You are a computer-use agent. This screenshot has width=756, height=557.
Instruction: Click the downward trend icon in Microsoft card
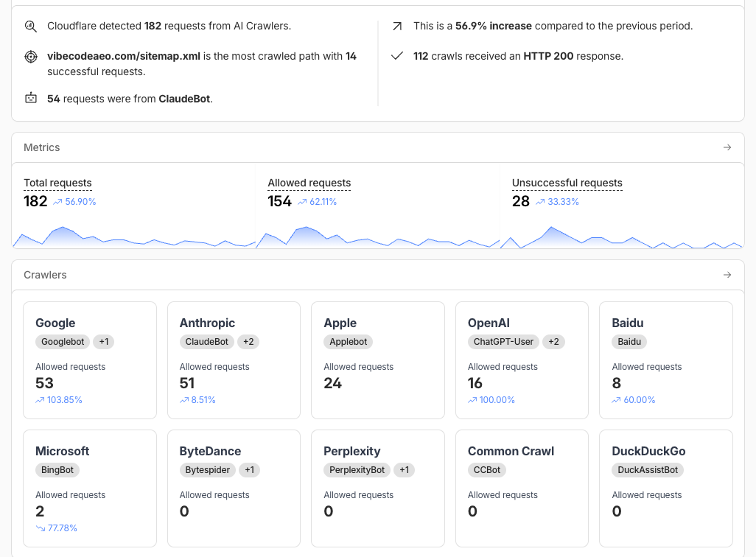click(41, 528)
